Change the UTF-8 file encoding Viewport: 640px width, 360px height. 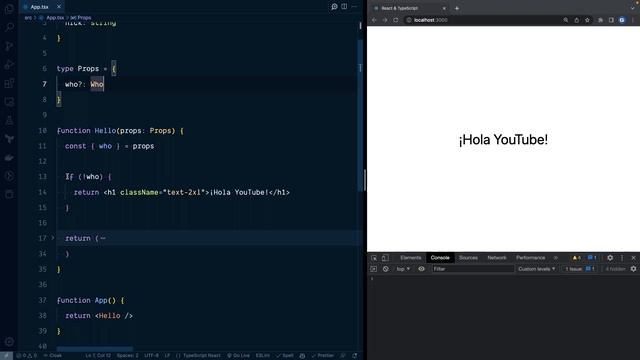151,356
